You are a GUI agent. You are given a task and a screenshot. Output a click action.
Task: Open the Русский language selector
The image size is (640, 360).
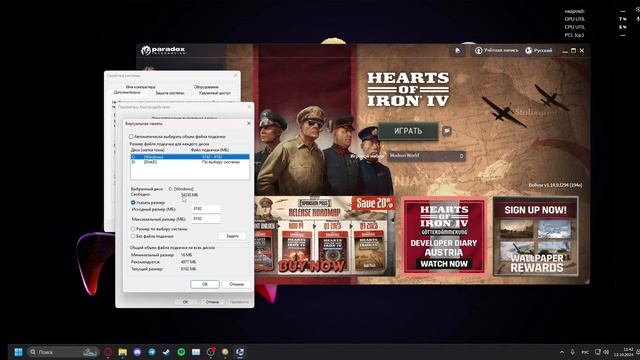(x=538, y=51)
